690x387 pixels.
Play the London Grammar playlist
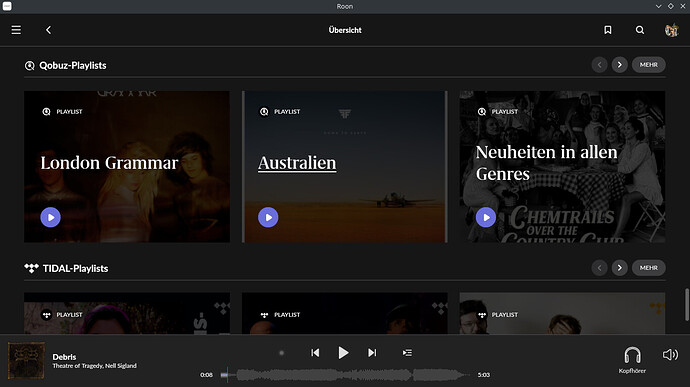click(x=51, y=217)
